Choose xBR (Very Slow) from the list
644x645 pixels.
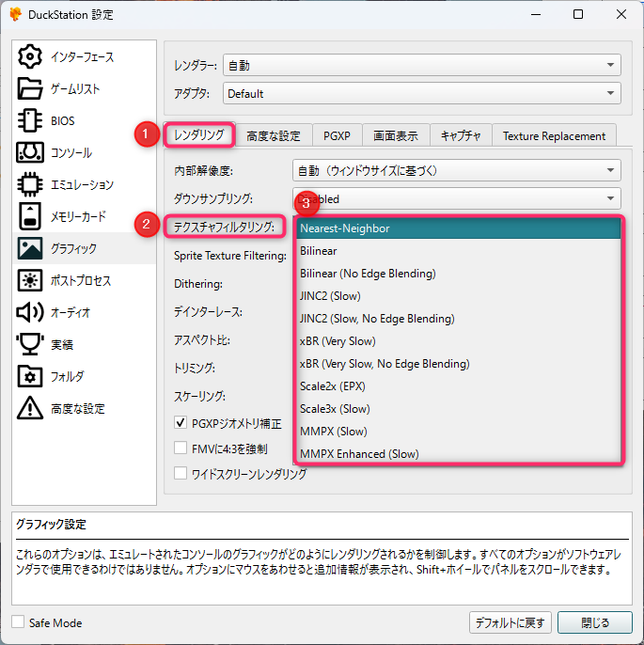[337, 341]
